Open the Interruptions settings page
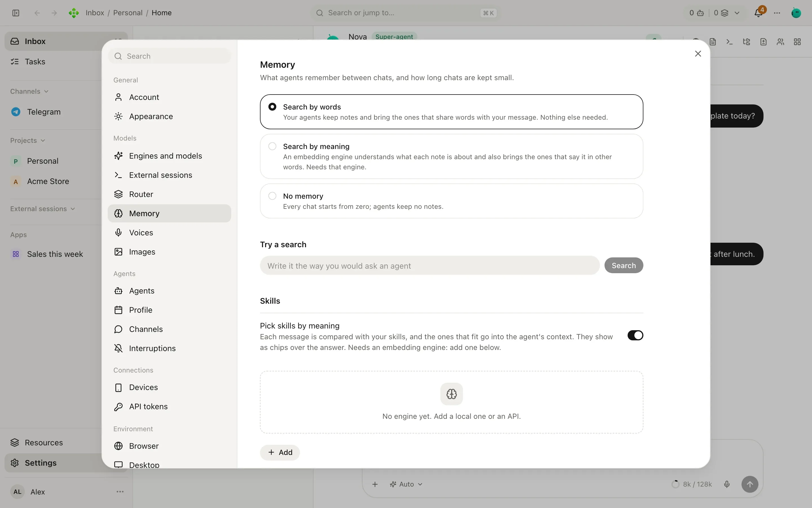 (x=169, y=348)
